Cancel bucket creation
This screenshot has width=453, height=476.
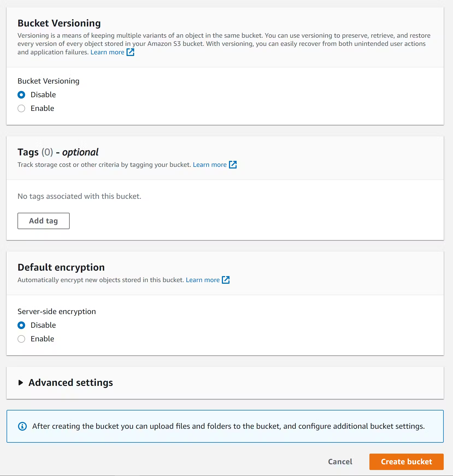click(340, 462)
